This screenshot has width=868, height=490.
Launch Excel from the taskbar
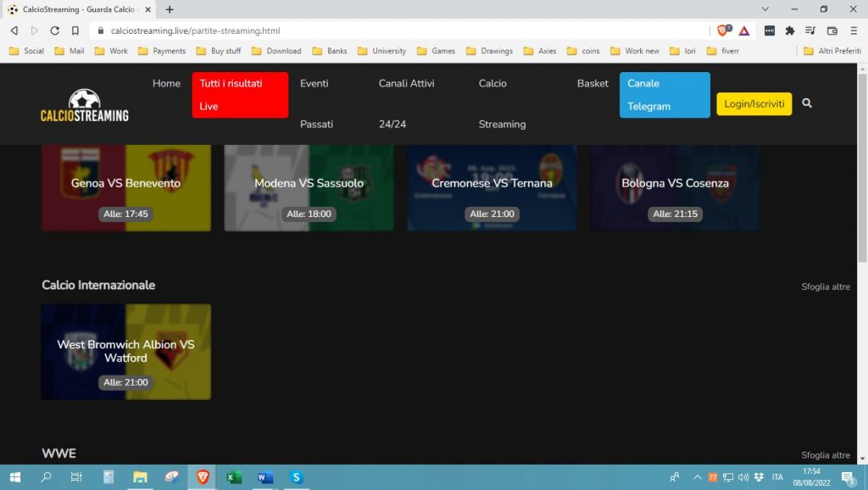(x=233, y=478)
